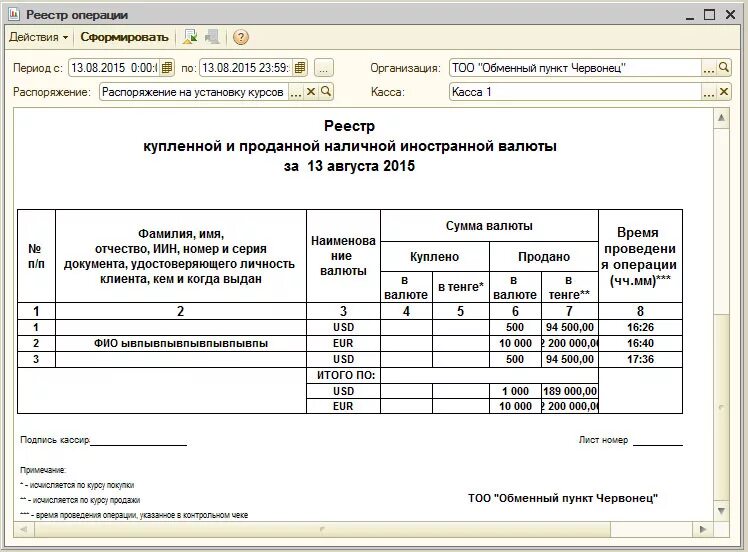Close the Реестр операции window
Screen dimensions: 748x552
(730, 15)
